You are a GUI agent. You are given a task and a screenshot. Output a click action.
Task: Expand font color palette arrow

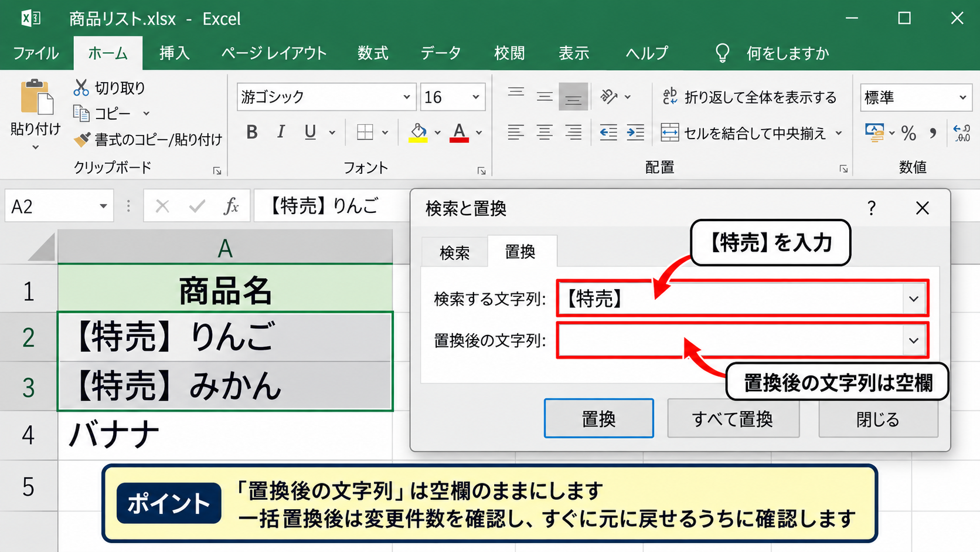479,133
